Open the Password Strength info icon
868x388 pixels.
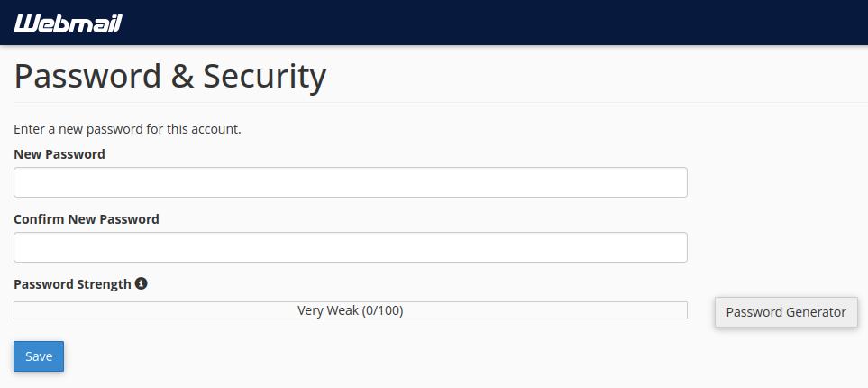(141, 283)
